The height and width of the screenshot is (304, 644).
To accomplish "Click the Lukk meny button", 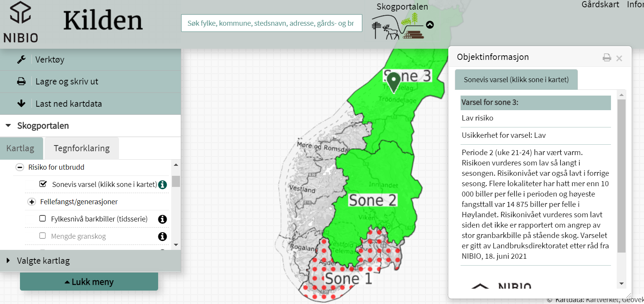I will pos(89,282).
